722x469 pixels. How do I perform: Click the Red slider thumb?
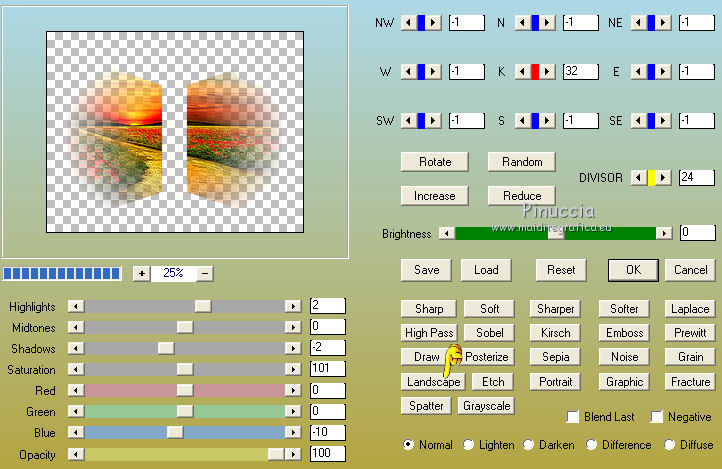(x=185, y=390)
